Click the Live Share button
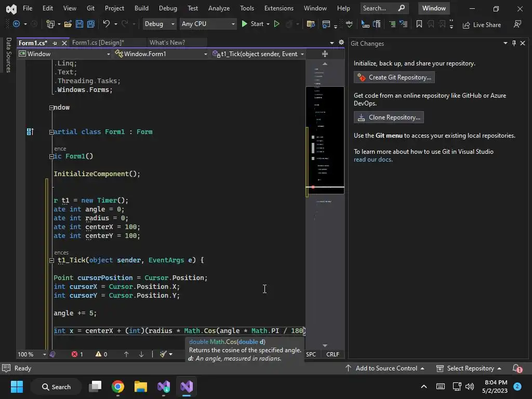 482,25
